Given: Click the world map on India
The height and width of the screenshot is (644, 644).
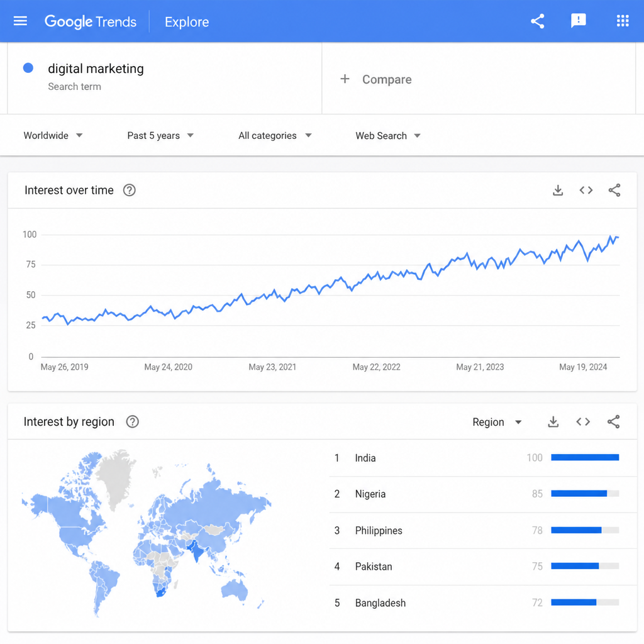Looking at the screenshot, I should (196, 551).
